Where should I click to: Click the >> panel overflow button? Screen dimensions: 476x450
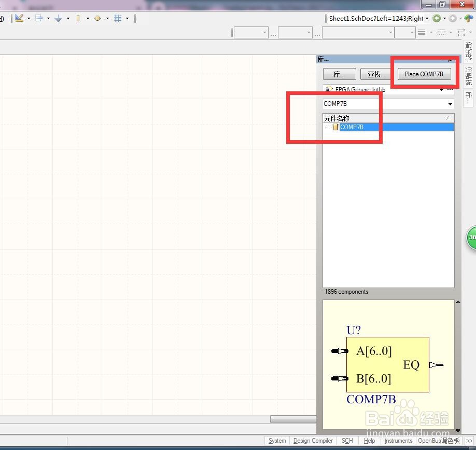coord(469,441)
